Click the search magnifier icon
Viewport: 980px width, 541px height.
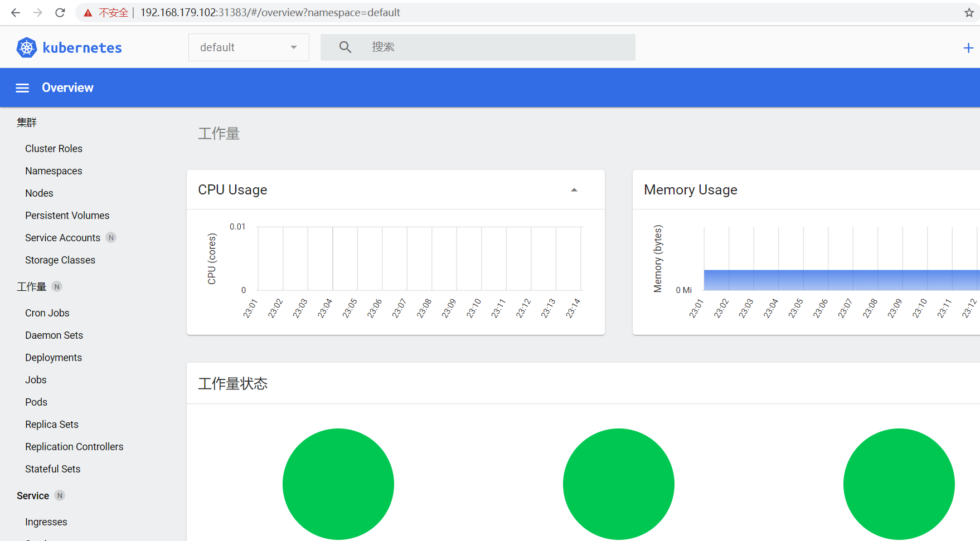tap(345, 47)
